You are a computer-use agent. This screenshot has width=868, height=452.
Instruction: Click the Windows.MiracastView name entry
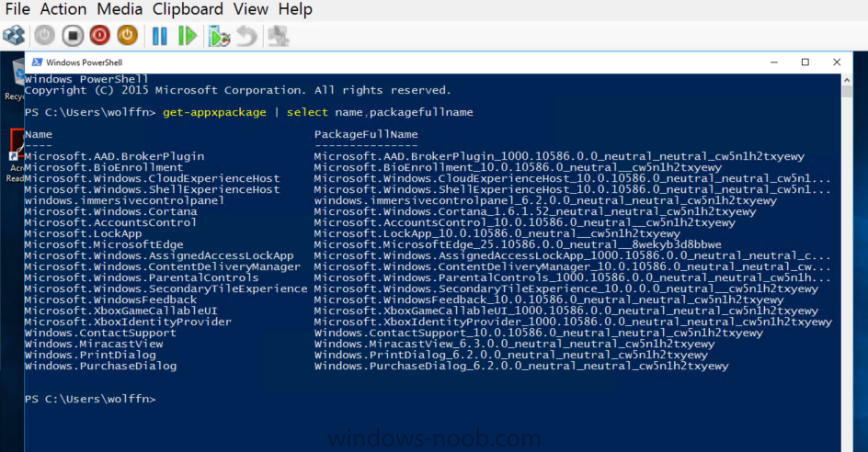(94, 345)
